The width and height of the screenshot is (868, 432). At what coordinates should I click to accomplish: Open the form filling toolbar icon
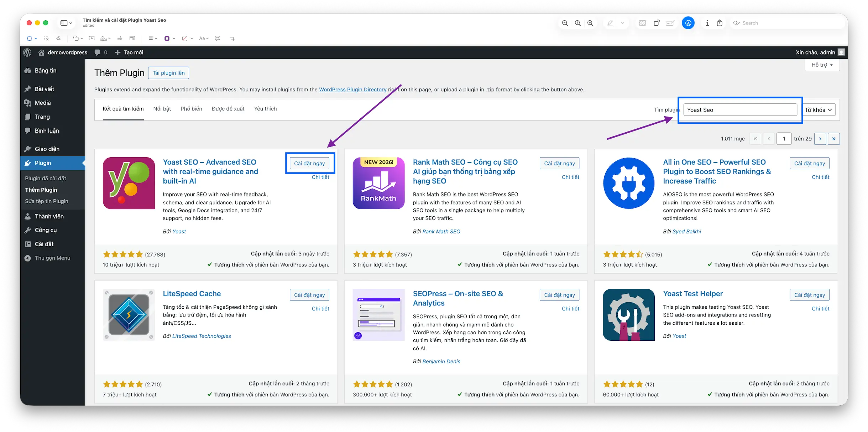670,23
